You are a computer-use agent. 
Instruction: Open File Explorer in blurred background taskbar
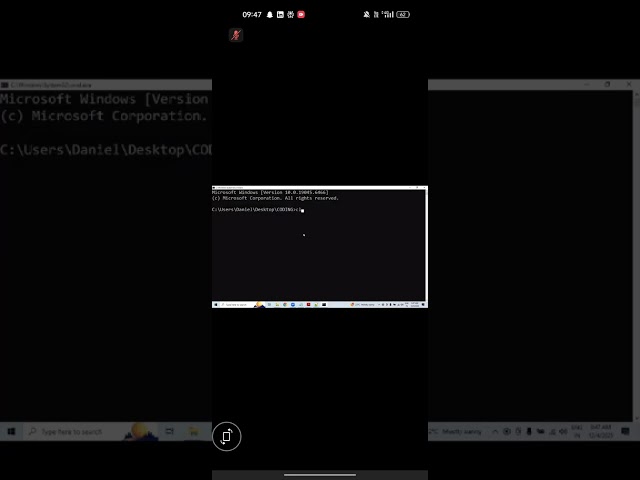click(x=193, y=431)
